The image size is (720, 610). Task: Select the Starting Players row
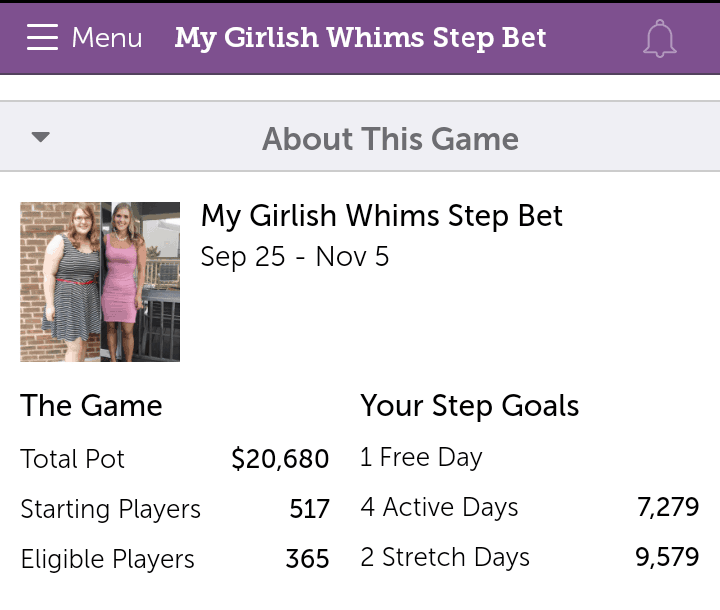[174, 509]
